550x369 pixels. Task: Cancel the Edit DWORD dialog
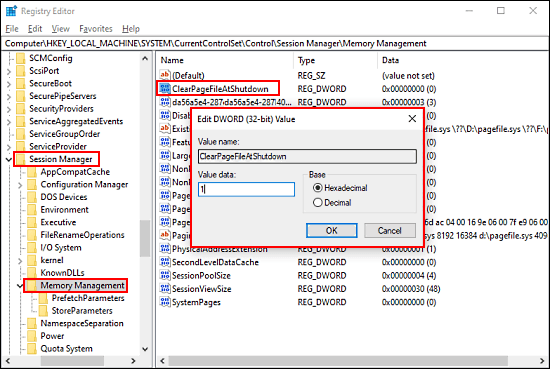390,230
